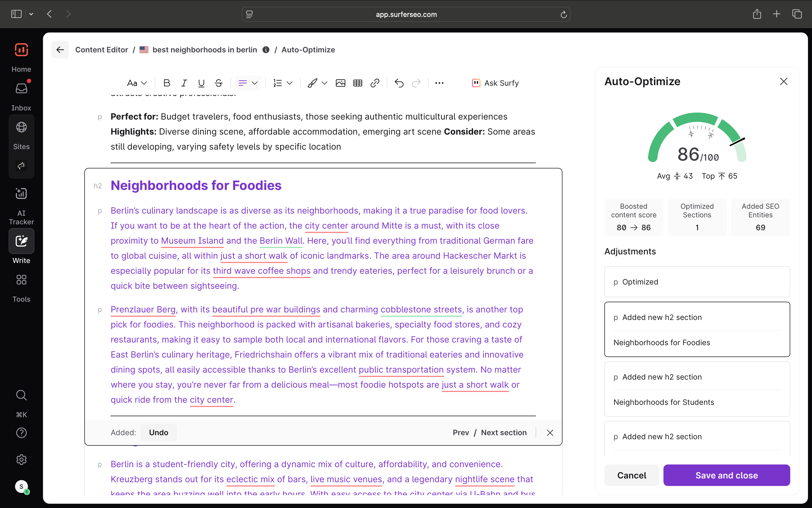The width and height of the screenshot is (812, 508).
Task: Insert a table using toolbar icon
Action: 358,83
